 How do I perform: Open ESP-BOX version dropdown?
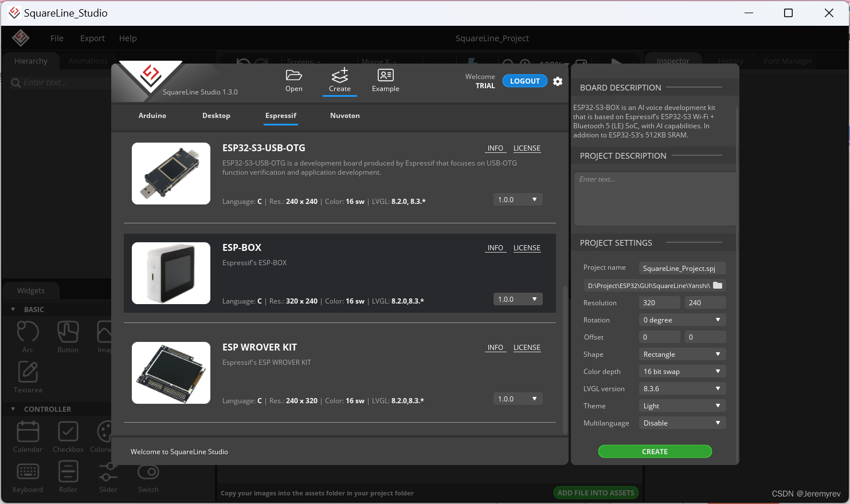(x=518, y=299)
